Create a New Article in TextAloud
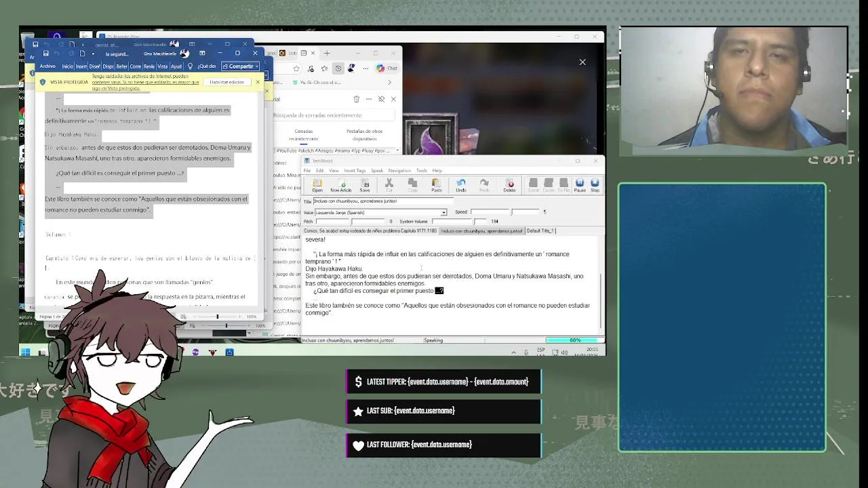The image size is (868, 488). pos(341,186)
